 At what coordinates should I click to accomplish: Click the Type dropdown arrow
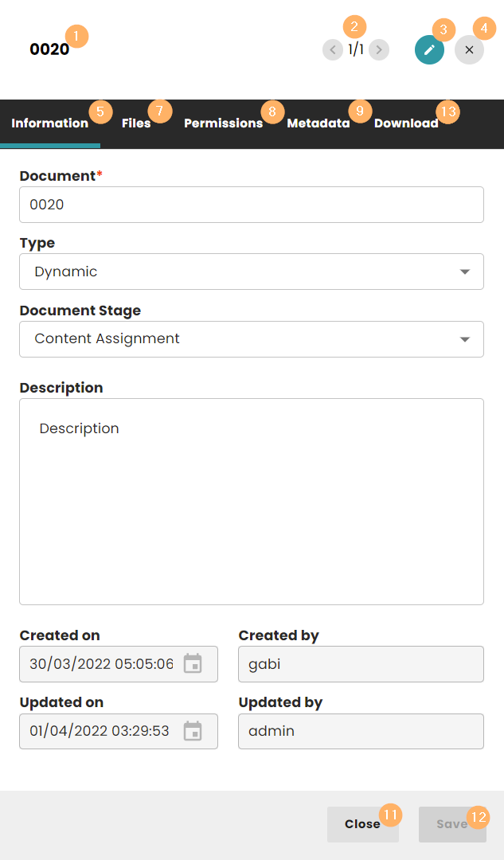click(x=465, y=272)
